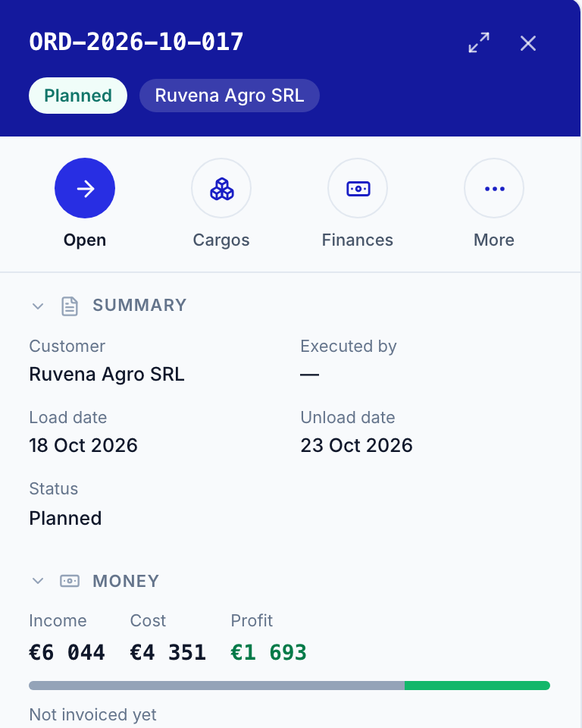Image resolution: width=582 pixels, height=728 pixels.
Task: Click the Ruvena Agro SRL customer value
Action: pyautogui.click(x=107, y=374)
